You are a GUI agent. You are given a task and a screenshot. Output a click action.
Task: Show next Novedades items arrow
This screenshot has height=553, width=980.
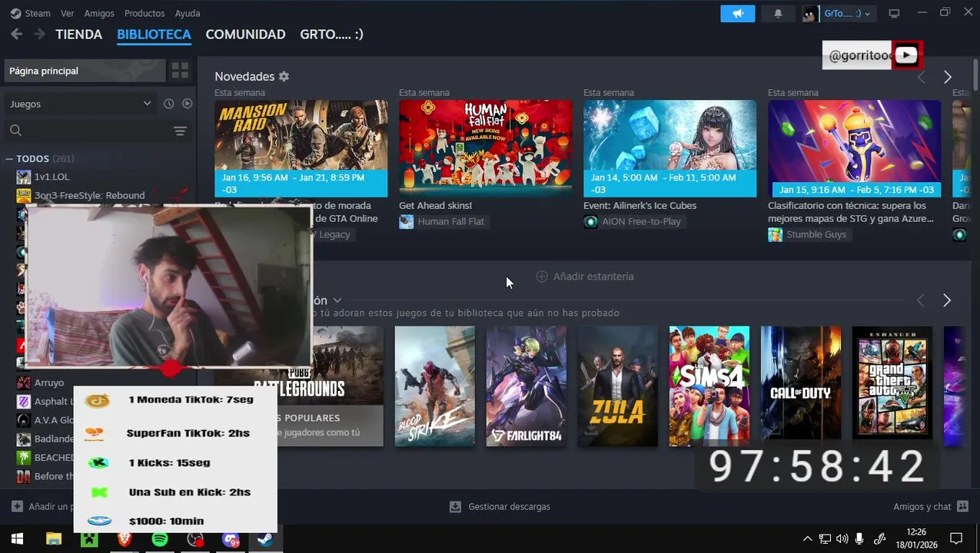(x=947, y=77)
